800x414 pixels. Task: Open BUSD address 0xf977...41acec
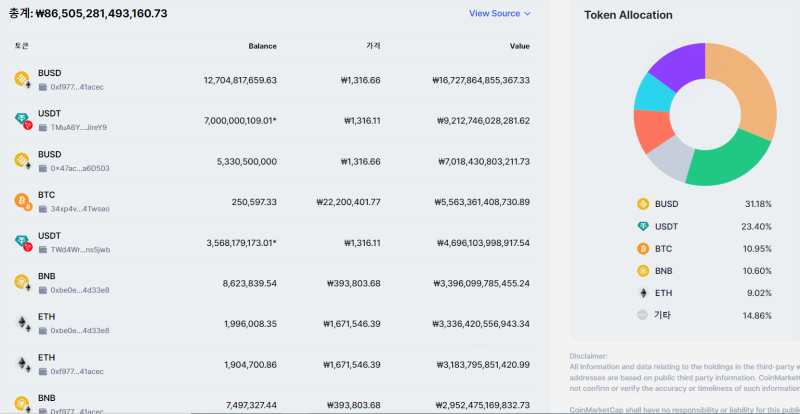(77, 87)
